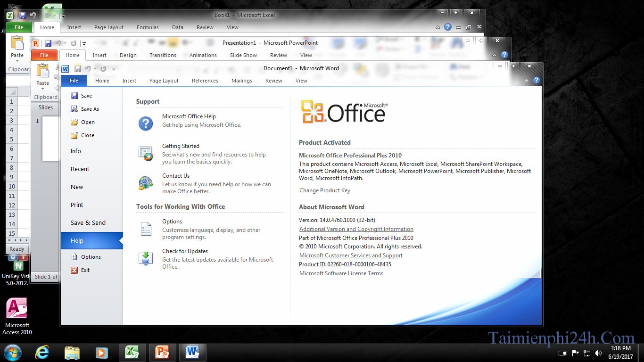Click Save in Word quick access toolbar
This screenshot has height=362, width=644.
tap(78, 69)
